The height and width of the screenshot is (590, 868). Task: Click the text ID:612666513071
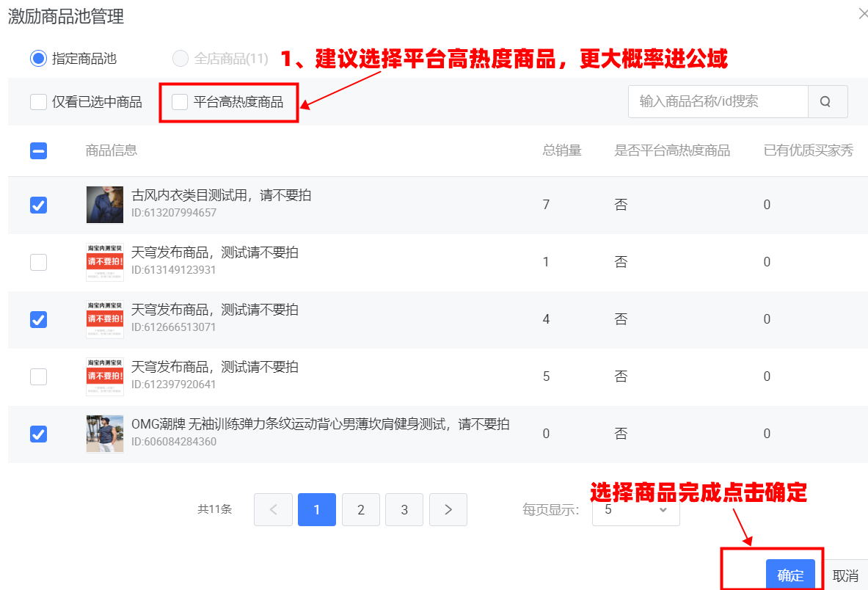click(x=174, y=327)
